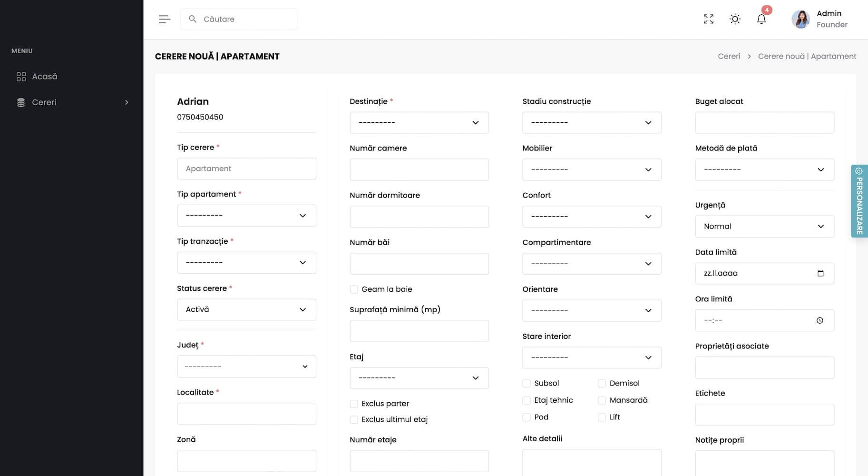The width and height of the screenshot is (868, 476).
Task: Open the Stadiu construcție dropdown
Action: point(592,123)
